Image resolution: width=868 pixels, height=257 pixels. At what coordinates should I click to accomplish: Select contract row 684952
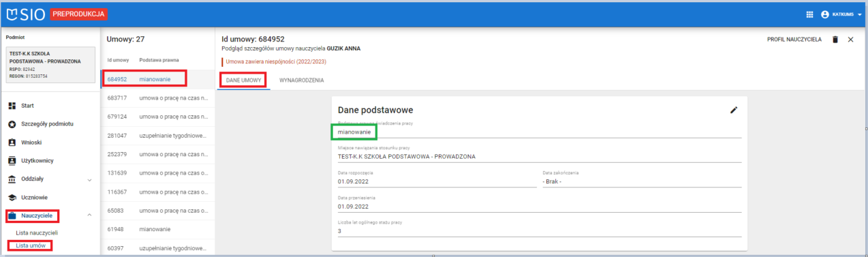tap(157, 79)
